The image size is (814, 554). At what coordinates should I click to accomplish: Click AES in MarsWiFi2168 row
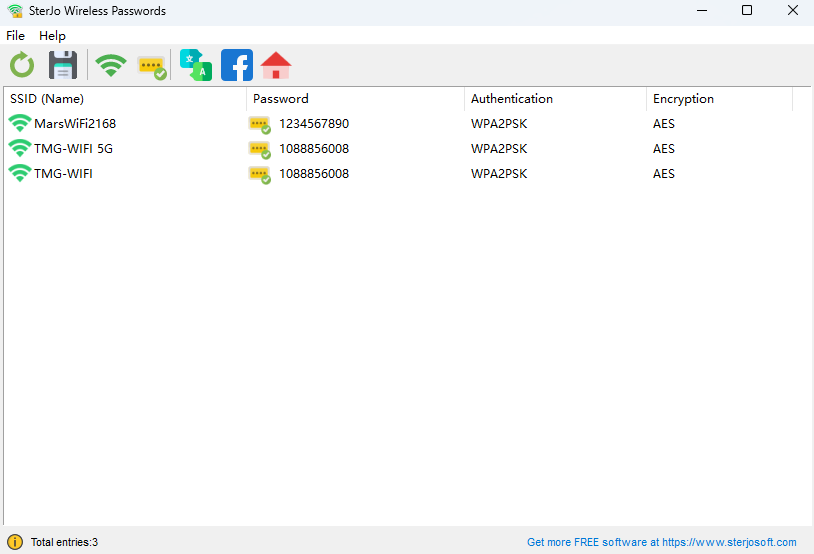663,124
